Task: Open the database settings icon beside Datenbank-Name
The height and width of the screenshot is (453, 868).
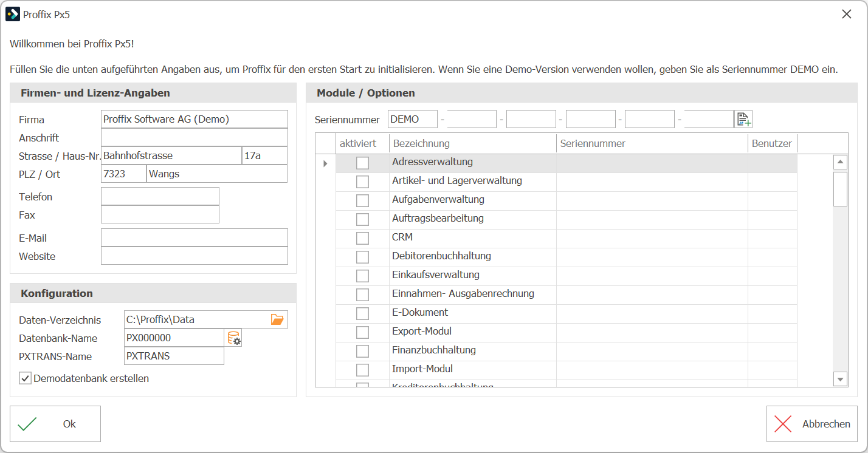Action: click(x=234, y=338)
